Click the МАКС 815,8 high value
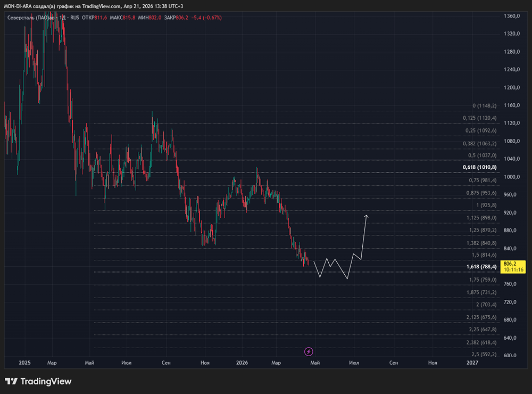The width and height of the screenshot is (532, 394). tap(122, 18)
